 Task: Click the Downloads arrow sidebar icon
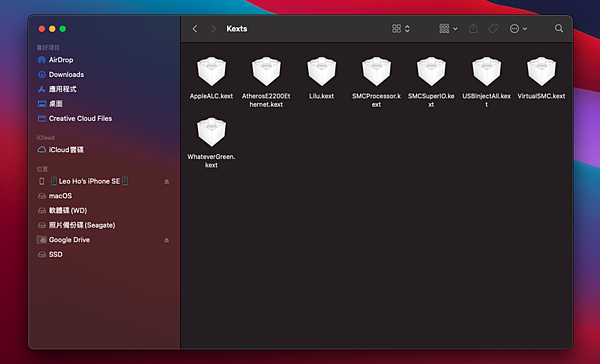coord(42,75)
